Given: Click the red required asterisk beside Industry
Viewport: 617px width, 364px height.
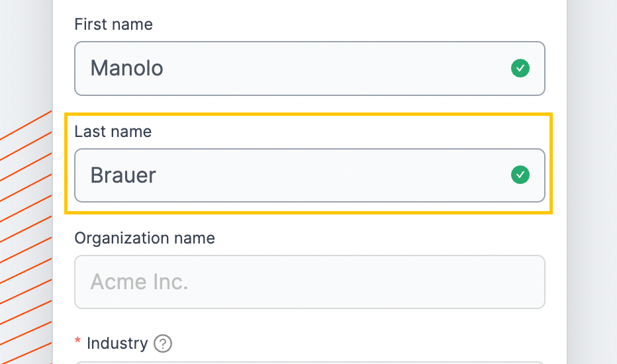Looking at the screenshot, I should point(77,341).
